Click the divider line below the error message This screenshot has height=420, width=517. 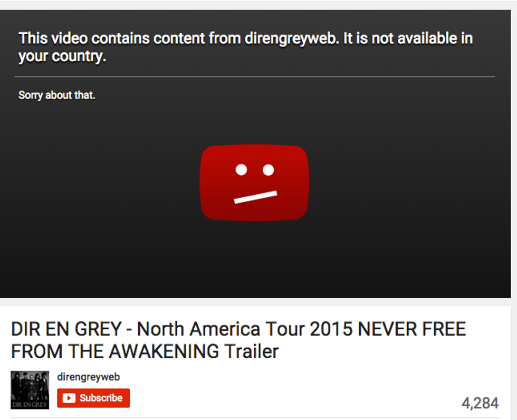pyautogui.click(x=254, y=77)
